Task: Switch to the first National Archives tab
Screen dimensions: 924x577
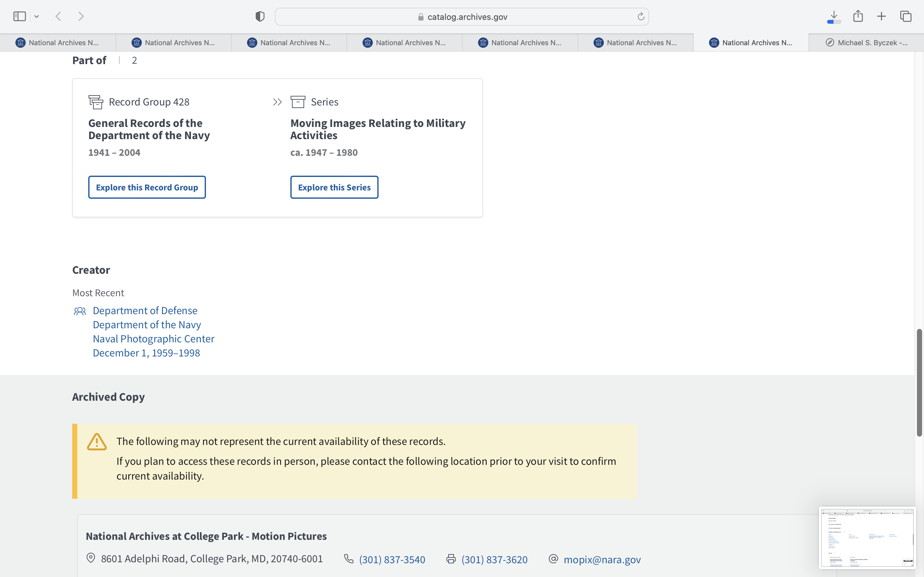Action: click(x=58, y=43)
